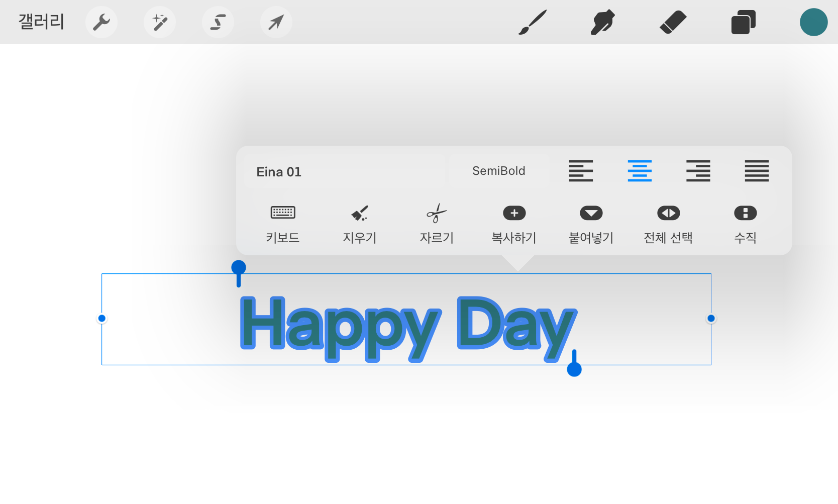
Task: Activate the Transform arrow tool
Action: (x=276, y=22)
